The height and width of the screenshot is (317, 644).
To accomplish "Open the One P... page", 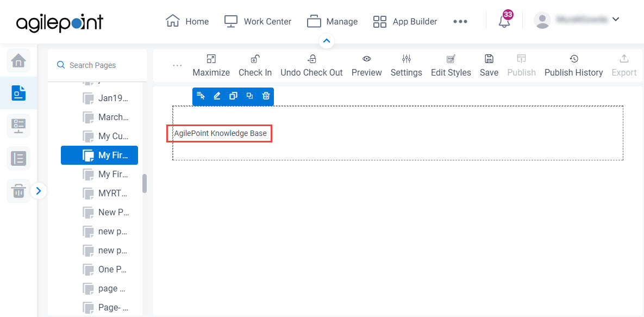I will 106,269.
